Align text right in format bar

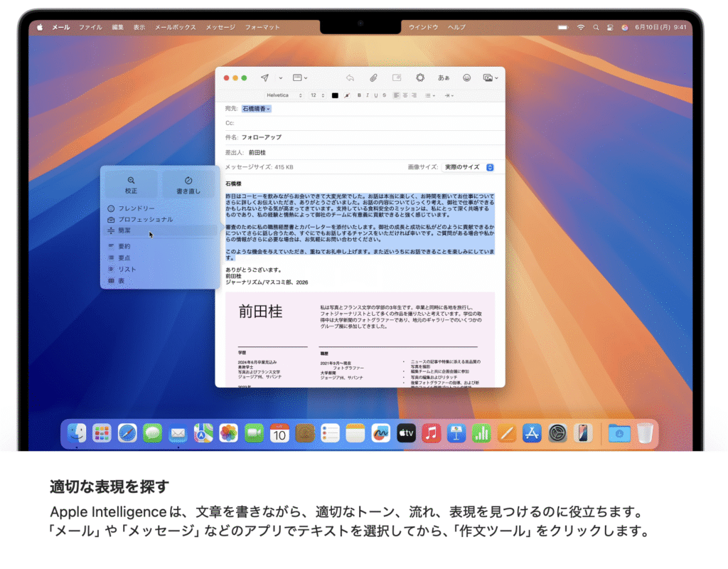(x=414, y=95)
